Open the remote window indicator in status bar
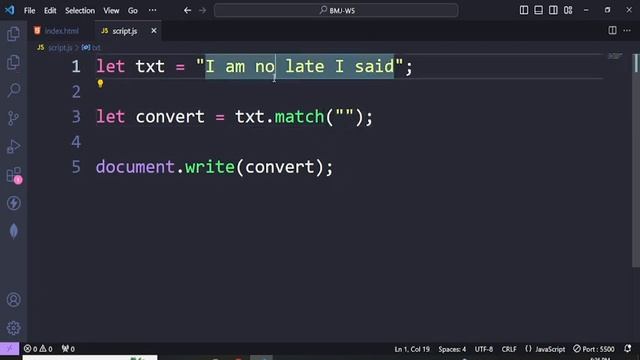 pyautogui.click(x=9, y=349)
